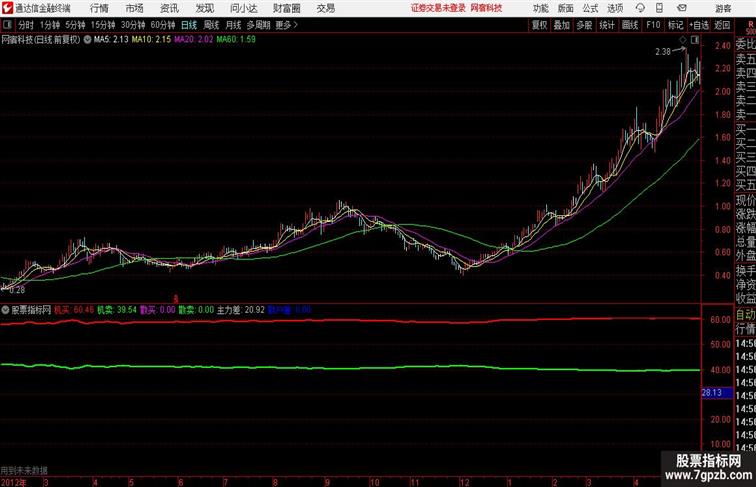756x487 pixels.
Task: Click the 机买 60.46 indicator value
Action: tap(74, 310)
